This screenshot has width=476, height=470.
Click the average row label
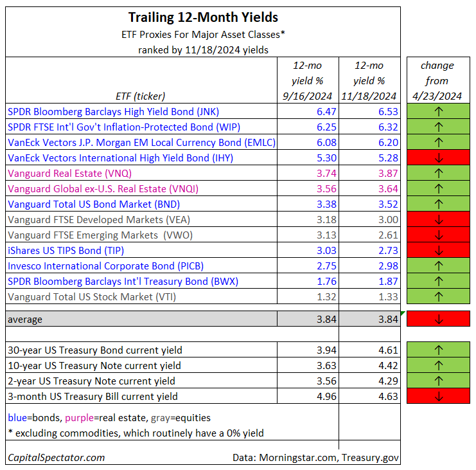coord(25,320)
